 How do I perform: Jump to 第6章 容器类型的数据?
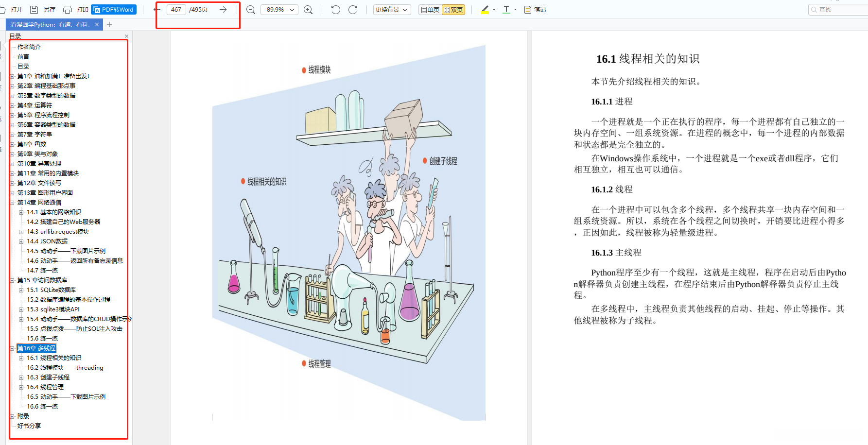coord(46,125)
